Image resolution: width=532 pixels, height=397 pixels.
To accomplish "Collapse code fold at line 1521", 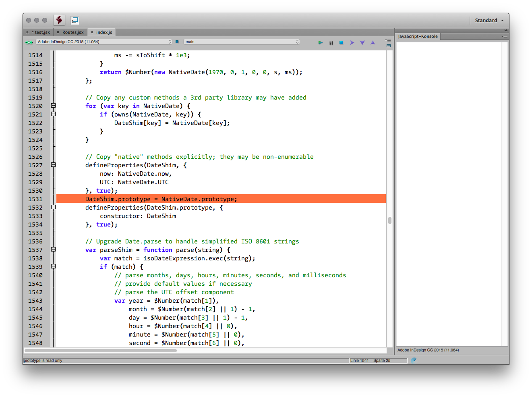I will pos(53,114).
